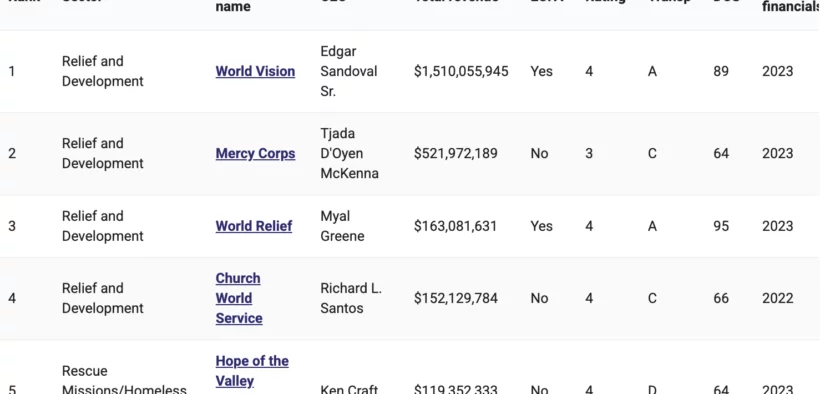820x394 pixels.
Task: Open the World Relief link
Action: [x=254, y=226]
